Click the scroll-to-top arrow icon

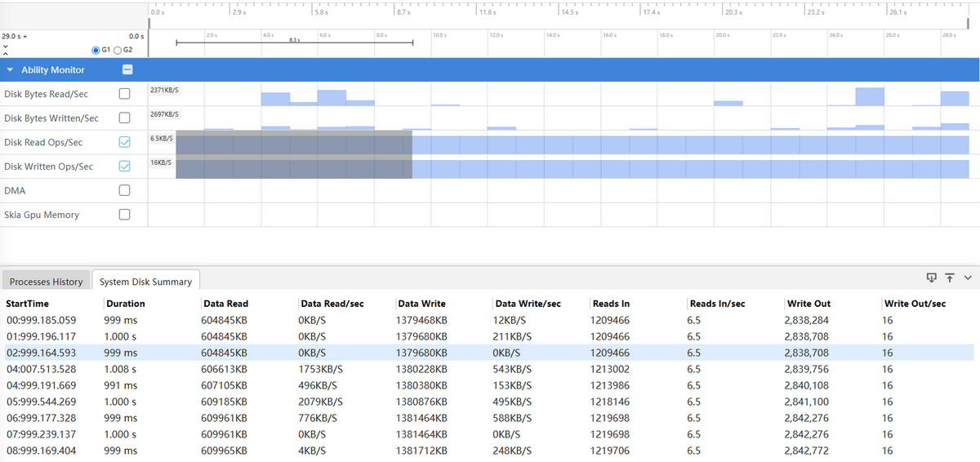point(950,278)
